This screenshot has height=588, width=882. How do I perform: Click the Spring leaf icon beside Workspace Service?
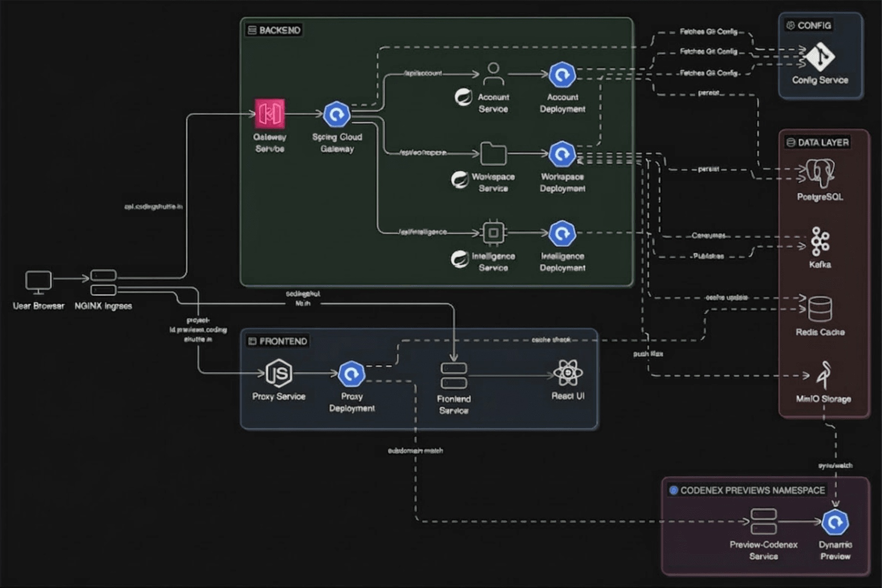460,180
